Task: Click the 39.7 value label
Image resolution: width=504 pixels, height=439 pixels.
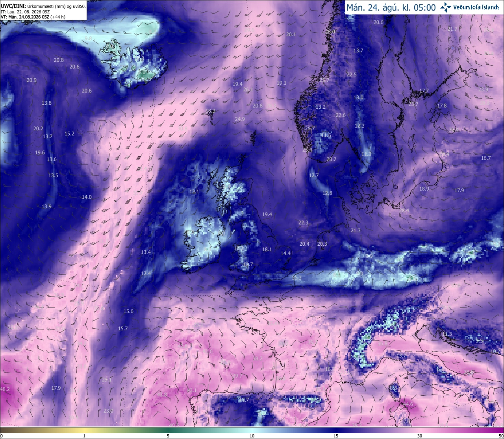Action: tap(237, 376)
